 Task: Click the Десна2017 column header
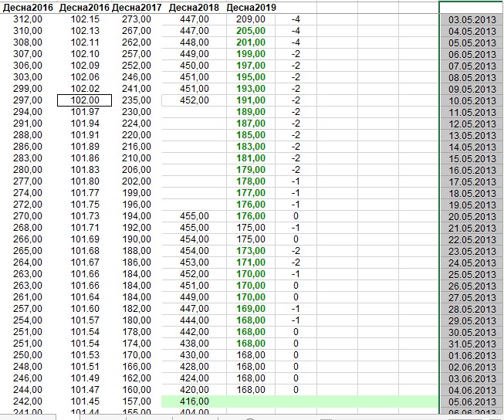coord(136,7)
